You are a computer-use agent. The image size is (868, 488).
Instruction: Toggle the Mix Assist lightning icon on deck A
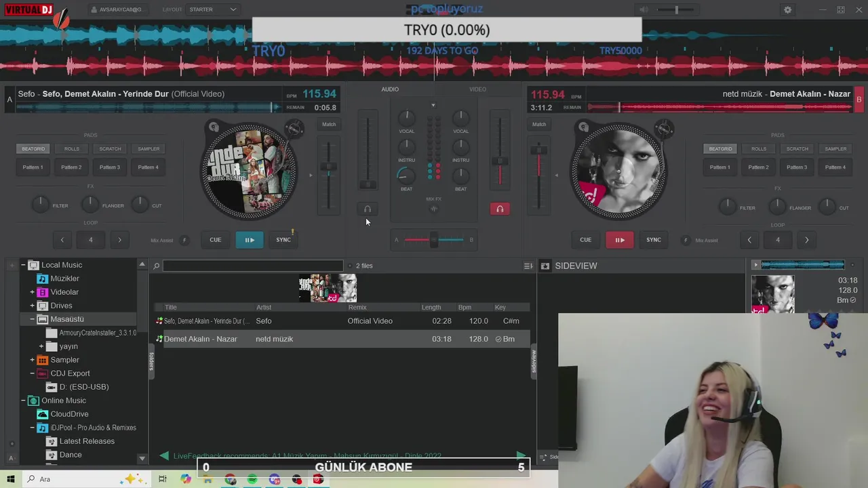tap(184, 240)
